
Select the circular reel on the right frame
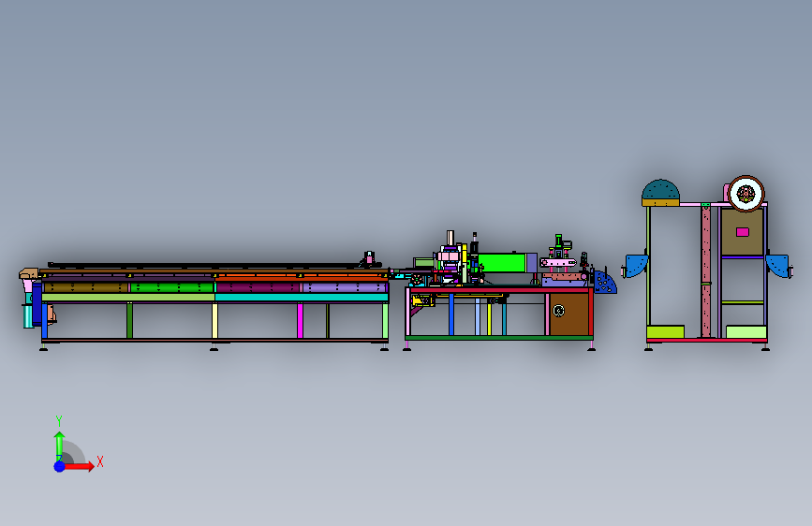[746, 194]
